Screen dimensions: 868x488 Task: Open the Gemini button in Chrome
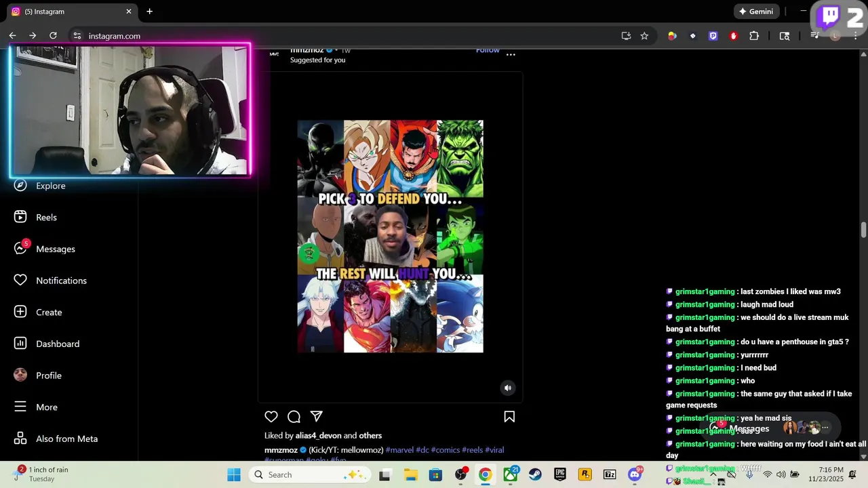point(756,12)
